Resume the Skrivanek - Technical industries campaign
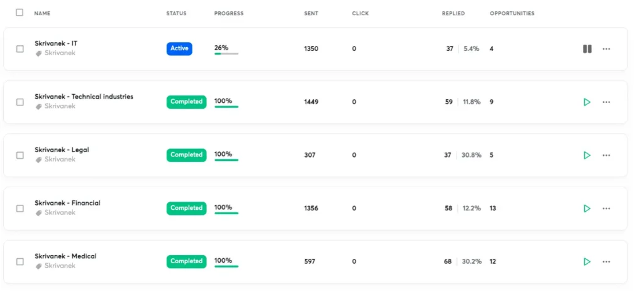644x294 pixels. pyautogui.click(x=587, y=102)
